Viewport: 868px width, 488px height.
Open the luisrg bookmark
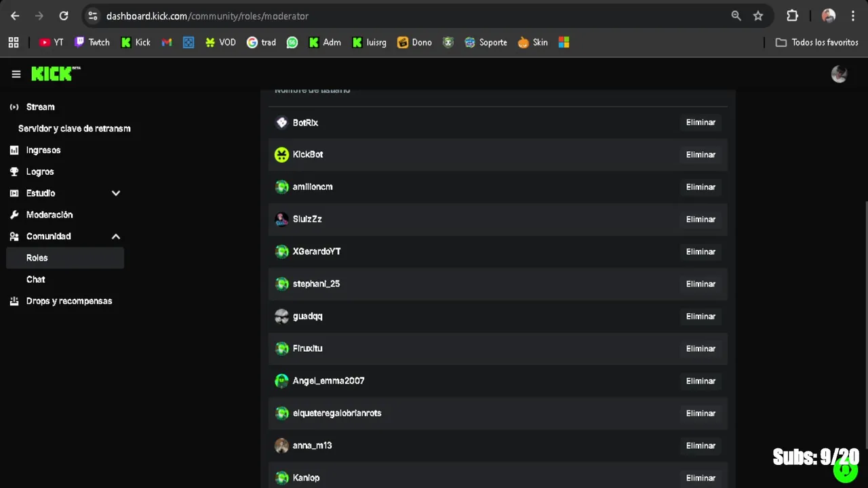(x=369, y=42)
